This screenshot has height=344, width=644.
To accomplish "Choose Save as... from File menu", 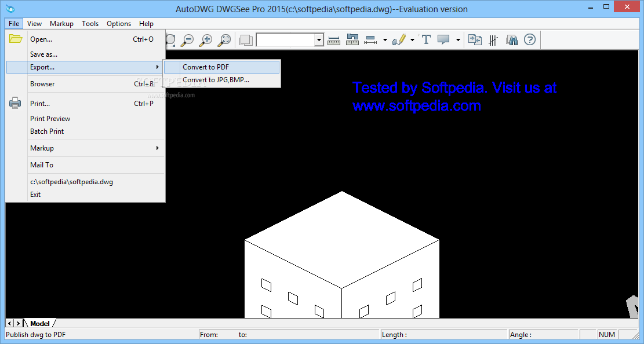I will coord(85,54).
